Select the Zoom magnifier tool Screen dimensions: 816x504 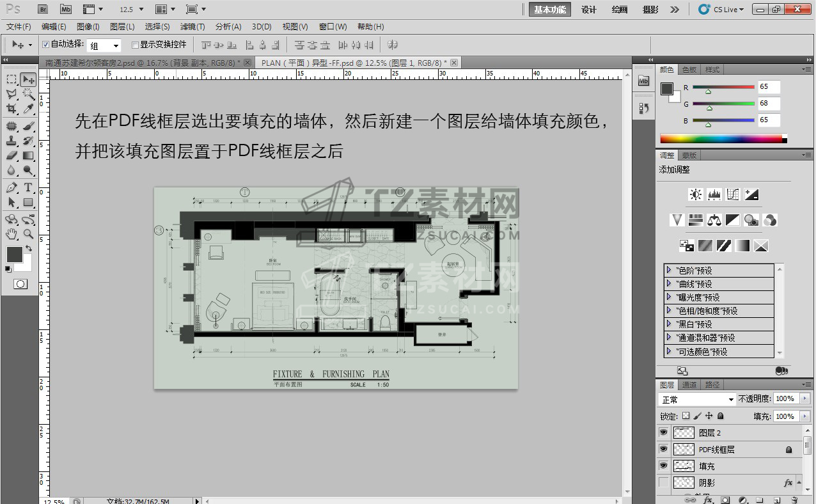(x=28, y=234)
